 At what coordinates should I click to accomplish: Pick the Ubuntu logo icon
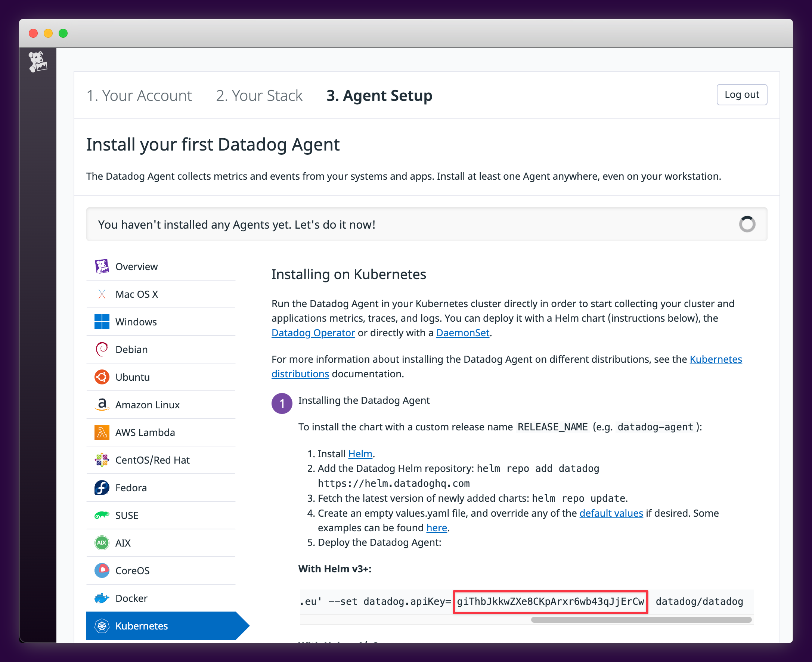click(102, 377)
